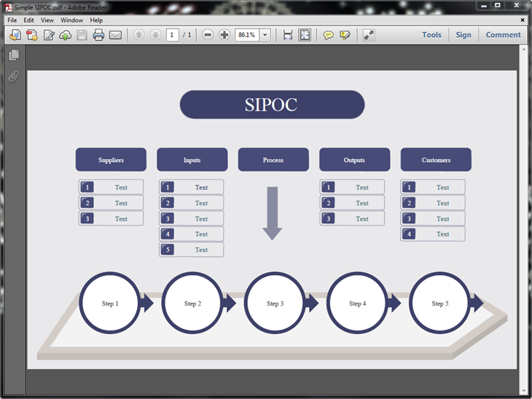
Task: Open the View menu
Action: 47,20
